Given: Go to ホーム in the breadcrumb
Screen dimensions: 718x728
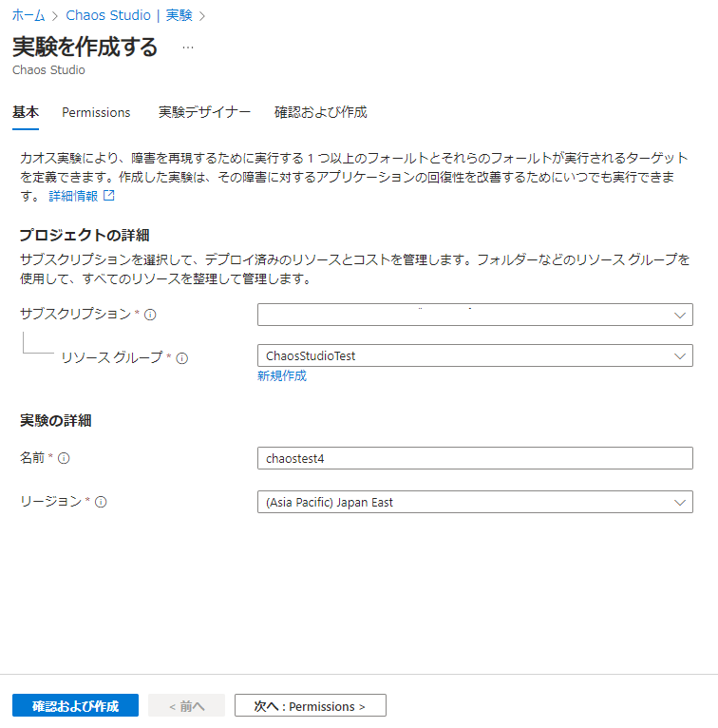Looking at the screenshot, I should (28, 15).
